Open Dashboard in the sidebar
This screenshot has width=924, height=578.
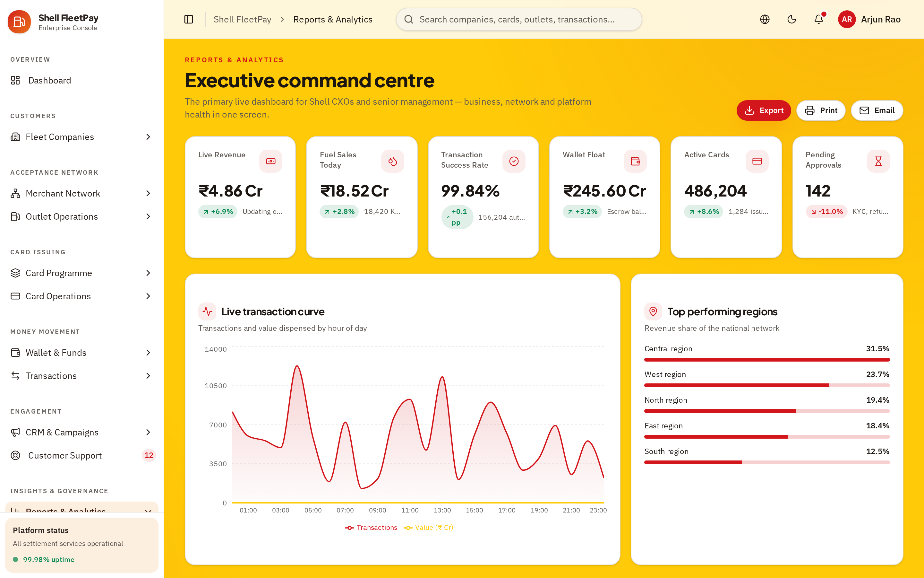click(82, 80)
